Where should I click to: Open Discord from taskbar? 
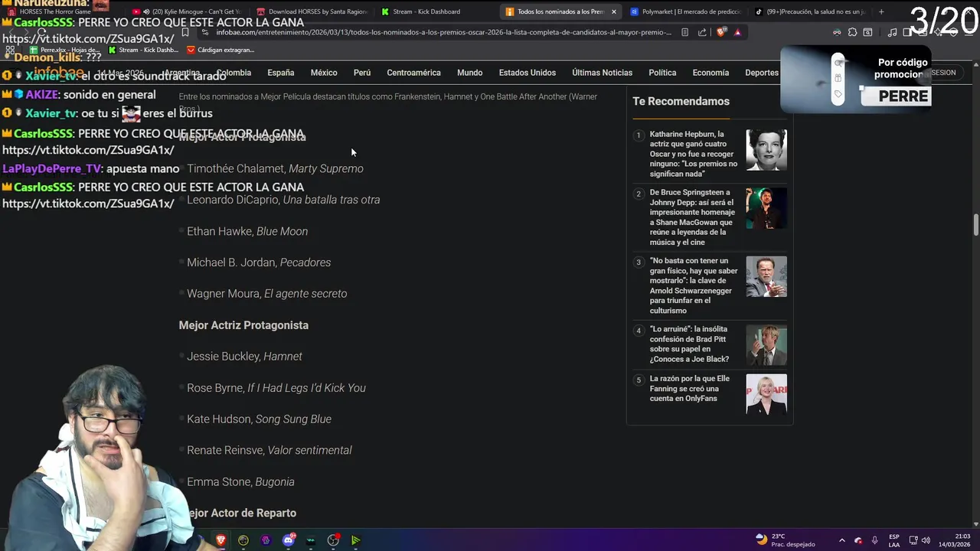pyautogui.click(x=289, y=540)
